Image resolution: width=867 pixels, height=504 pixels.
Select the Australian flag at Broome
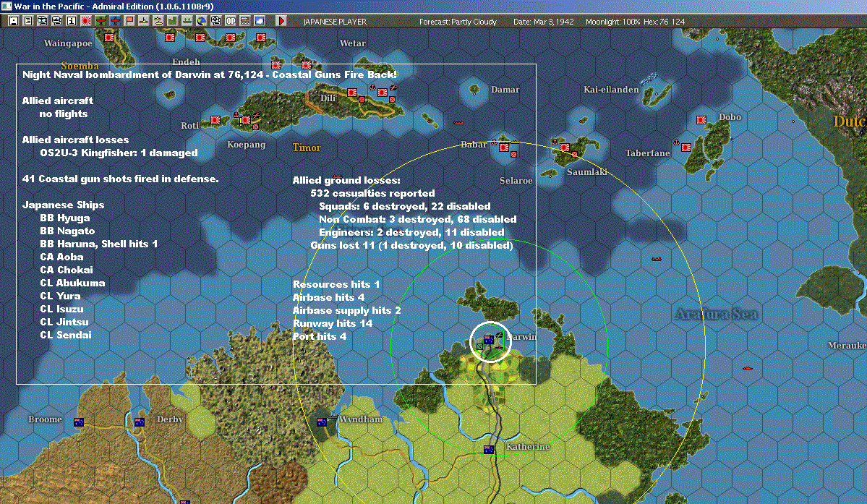[79, 422]
